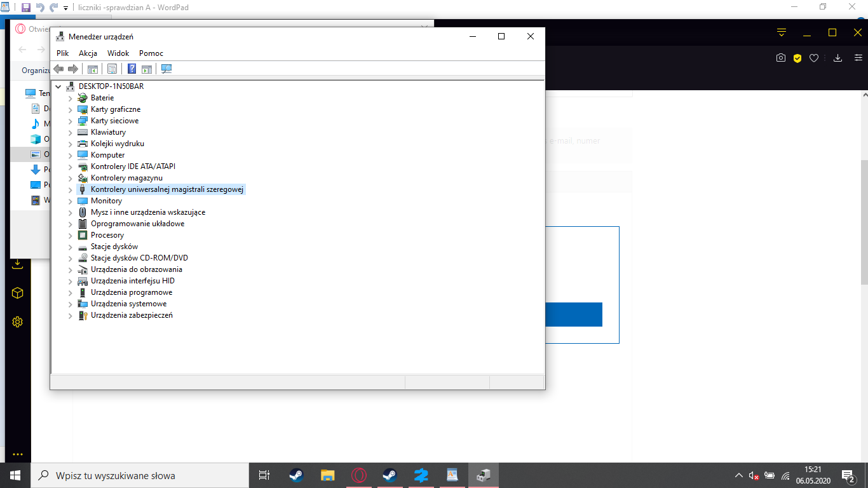Screen dimensions: 868x488
Task: Switch to Opera from the taskbar
Action: [x=358, y=475]
